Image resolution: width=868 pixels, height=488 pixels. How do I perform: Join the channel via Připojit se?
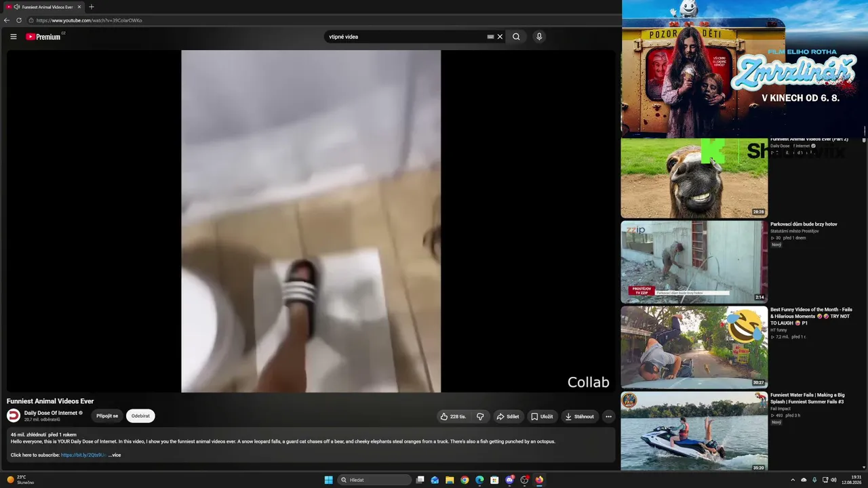(107, 416)
